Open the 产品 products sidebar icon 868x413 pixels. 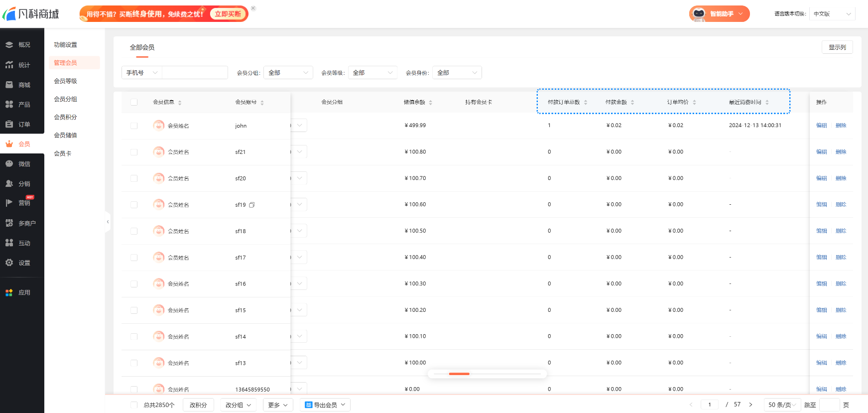click(x=9, y=104)
